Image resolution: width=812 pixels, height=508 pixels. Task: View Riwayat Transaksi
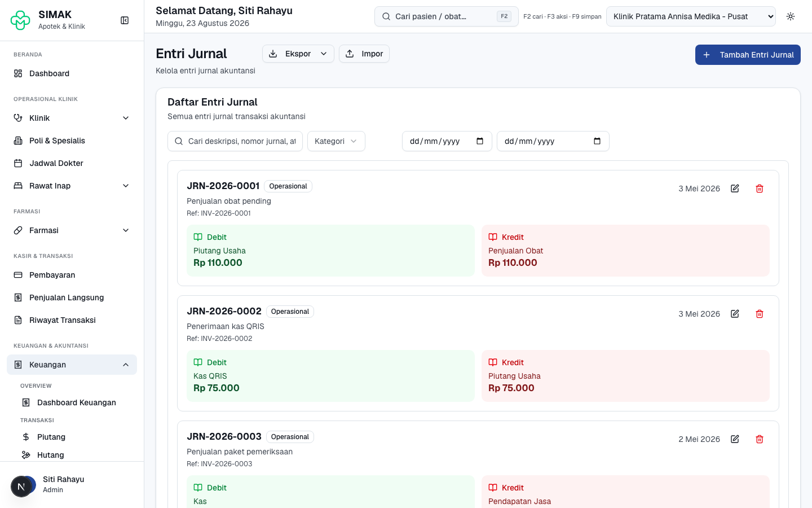point(72,320)
